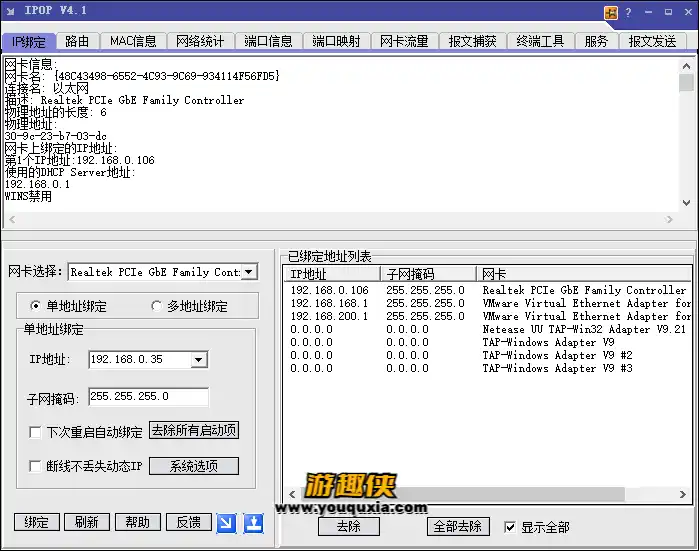Open the 网络统计 tab
This screenshot has width=699, height=551.
tap(200, 41)
